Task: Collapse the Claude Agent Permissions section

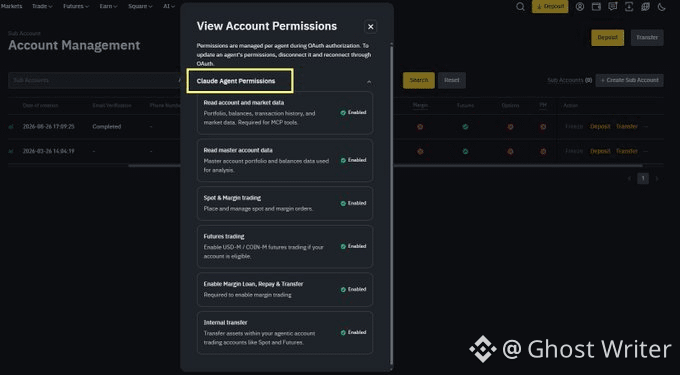Action: coord(369,82)
